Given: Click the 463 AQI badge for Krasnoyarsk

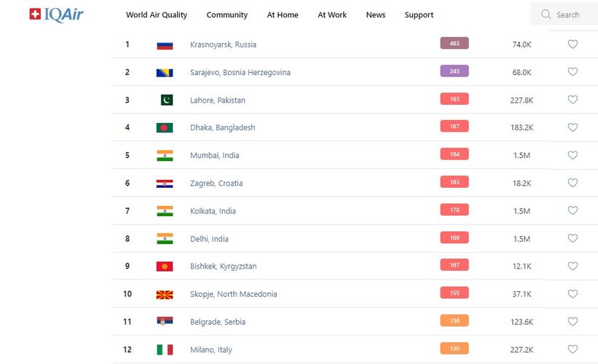Looking at the screenshot, I should [454, 44].
